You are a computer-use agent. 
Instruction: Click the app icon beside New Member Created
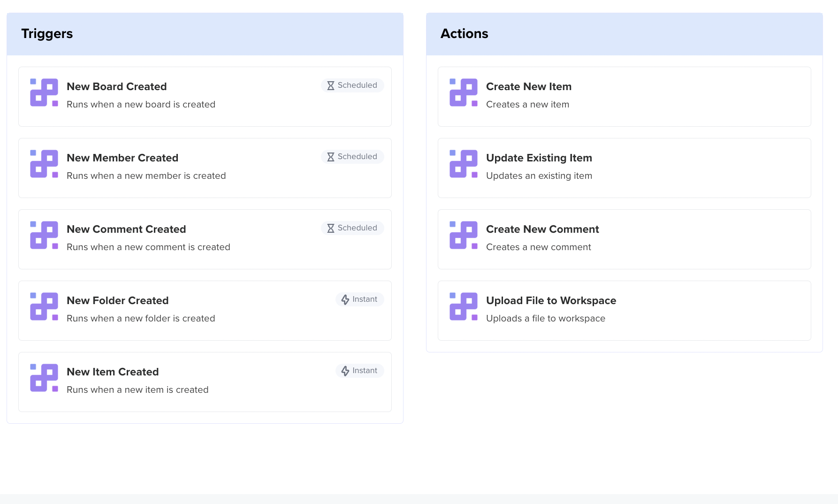tap(44, 164)
